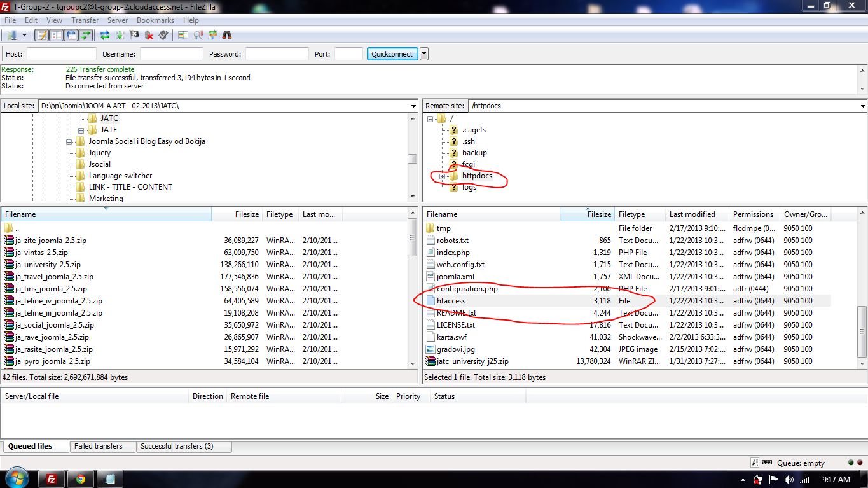The width and height of the screenshot is (868, 488).
Task: Sort remote files by the Permissions column
Action: coord(753,214)
